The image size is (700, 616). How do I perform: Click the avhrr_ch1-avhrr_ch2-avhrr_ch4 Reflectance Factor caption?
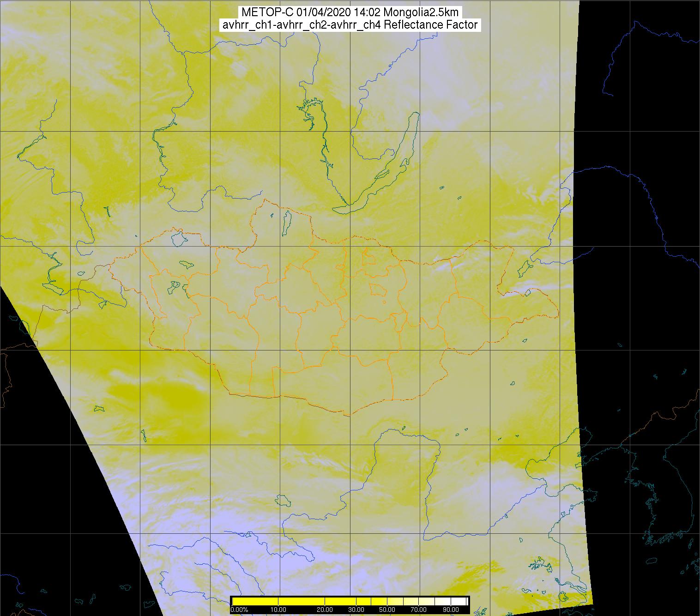[x=350, y=25]
